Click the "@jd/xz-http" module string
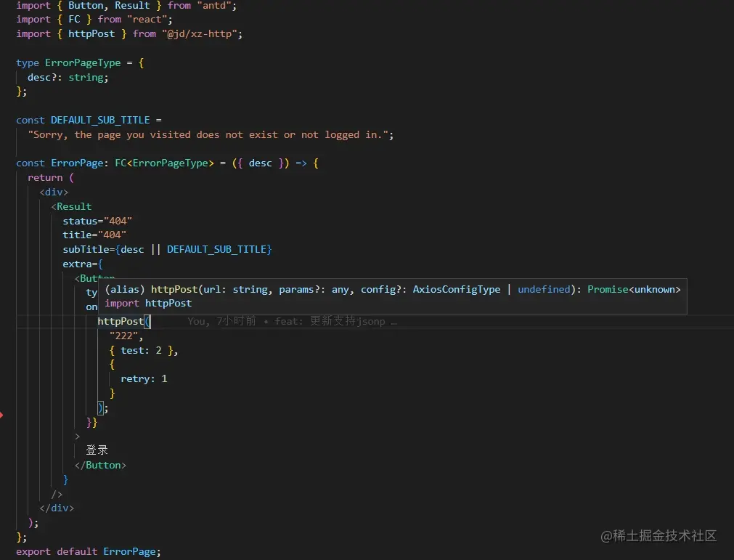Viewport: 734px width, 560px height. click(200, 33)
